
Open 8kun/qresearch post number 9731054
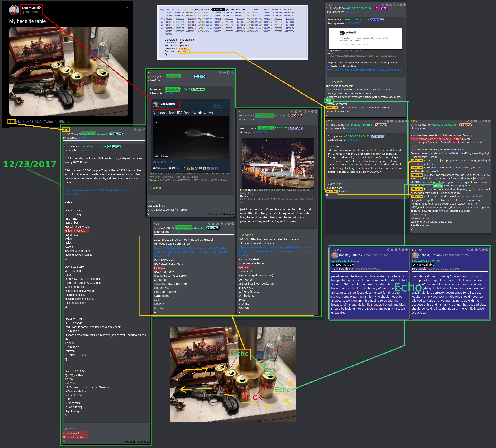(x=351, y=128)
